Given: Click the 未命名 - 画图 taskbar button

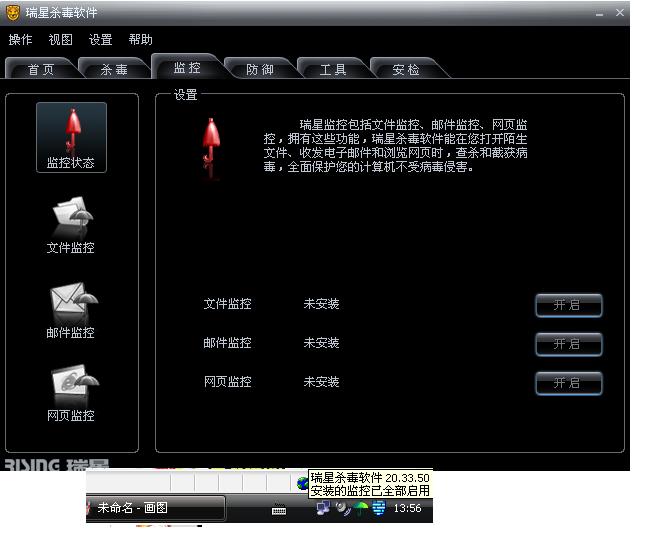Looking at the screenshot, I should click(156, 508).
